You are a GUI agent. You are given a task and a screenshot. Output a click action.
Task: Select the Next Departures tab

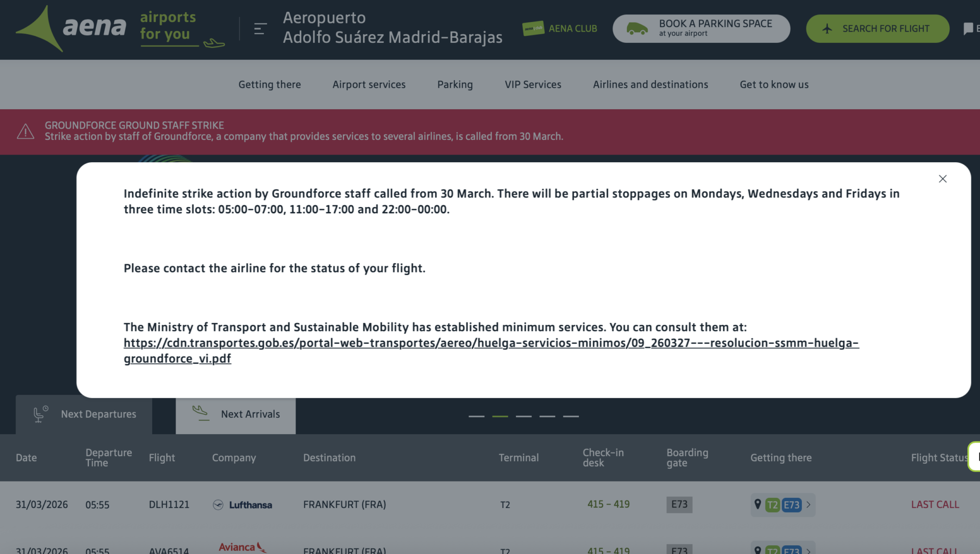(x=84, y=414)
